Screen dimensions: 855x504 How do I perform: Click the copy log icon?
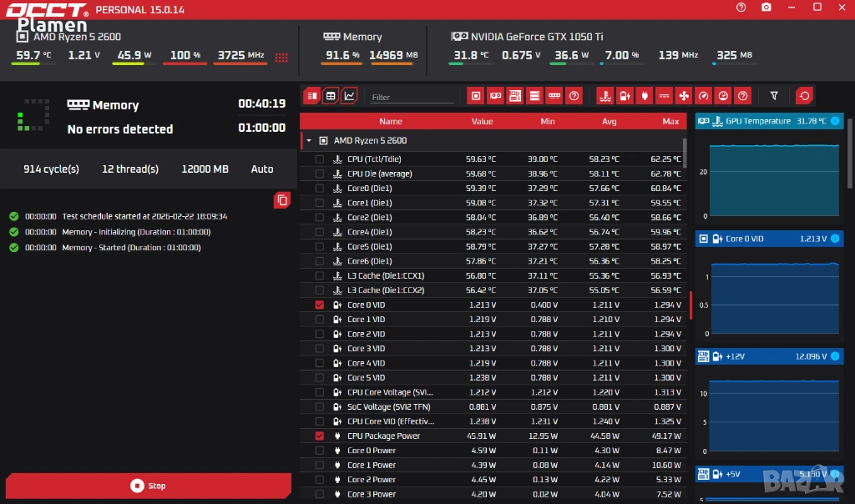click(x=282, y=200)
